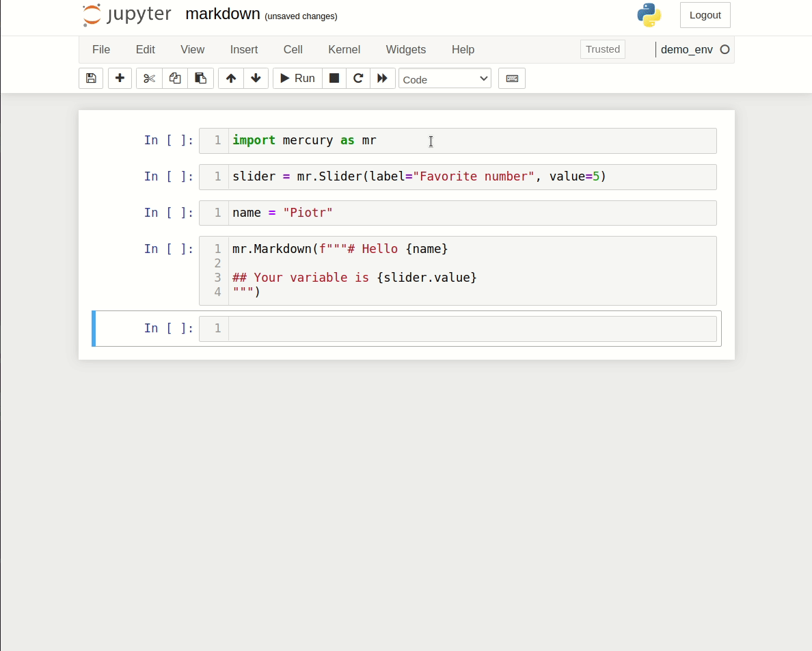Open the command palette keyboard icon
Screen dimensions: 812x651
(x=511, y=78)
